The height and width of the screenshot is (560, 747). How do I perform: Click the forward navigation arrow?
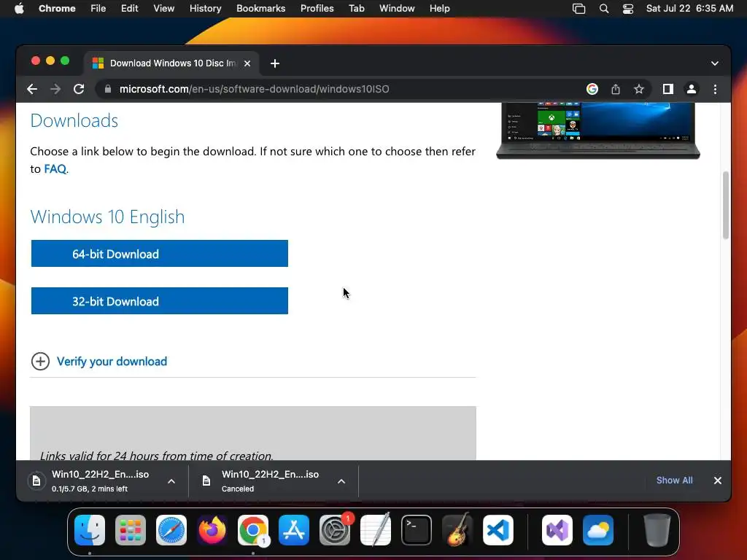(55, 89)
